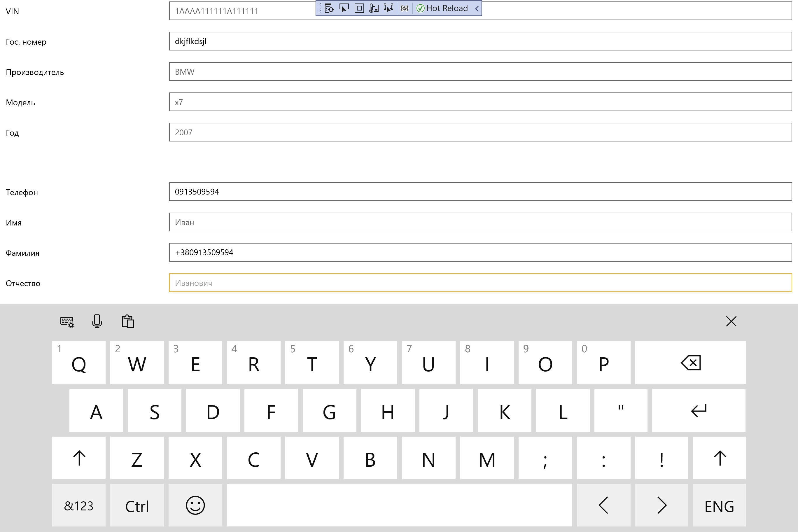This screenshot has width=798, height=532.
Task: Click the Hot Reload button
Action: pyautogui.click(x=443, y=8)
